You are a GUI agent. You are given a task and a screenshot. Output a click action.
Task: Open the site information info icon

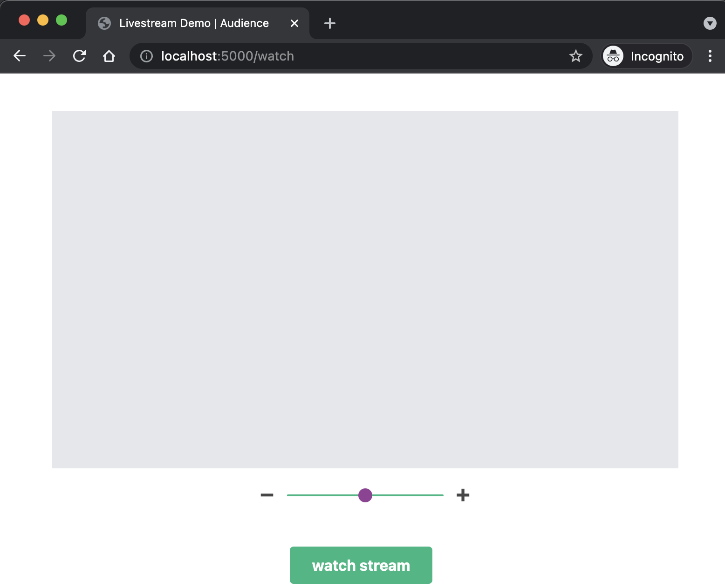[146, 56]
